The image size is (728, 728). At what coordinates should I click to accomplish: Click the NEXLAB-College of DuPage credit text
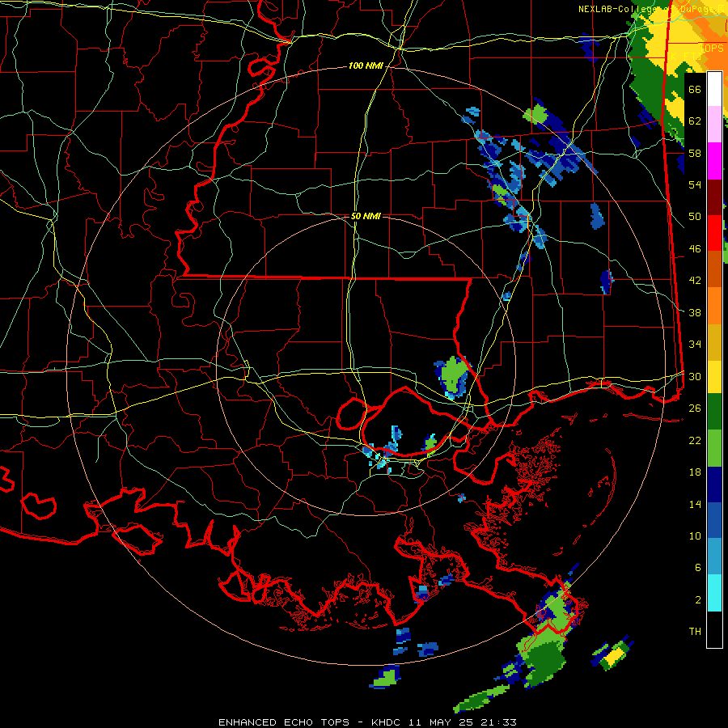650,9
